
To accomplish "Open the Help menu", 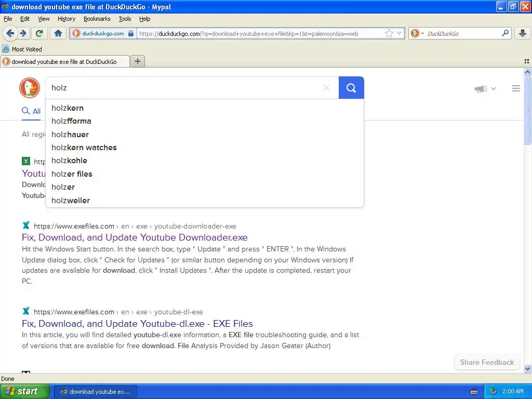I will (144, 19).
